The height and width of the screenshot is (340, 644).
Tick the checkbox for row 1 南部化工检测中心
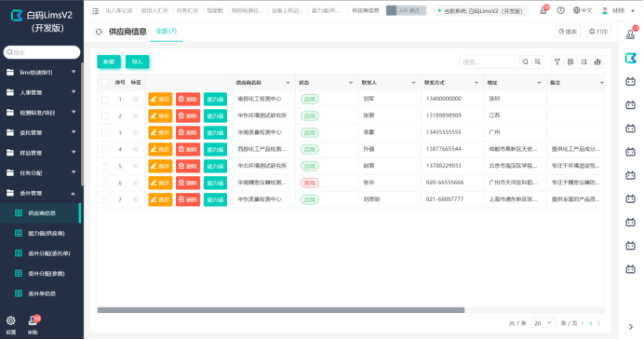tap(105, 100)
